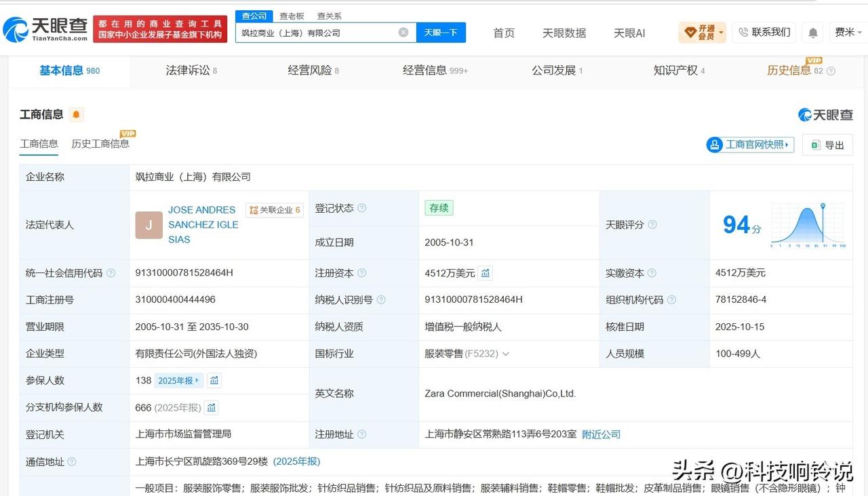Click the help icon next to 组织机构代码
Screen dimensions: 868x496
(x=671, y=300)
